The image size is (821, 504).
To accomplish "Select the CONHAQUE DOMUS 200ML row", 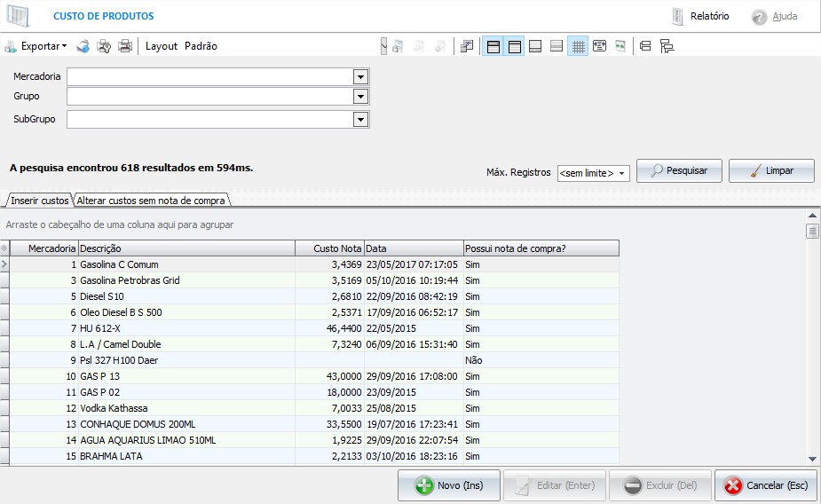I will (x=314, y=424).
